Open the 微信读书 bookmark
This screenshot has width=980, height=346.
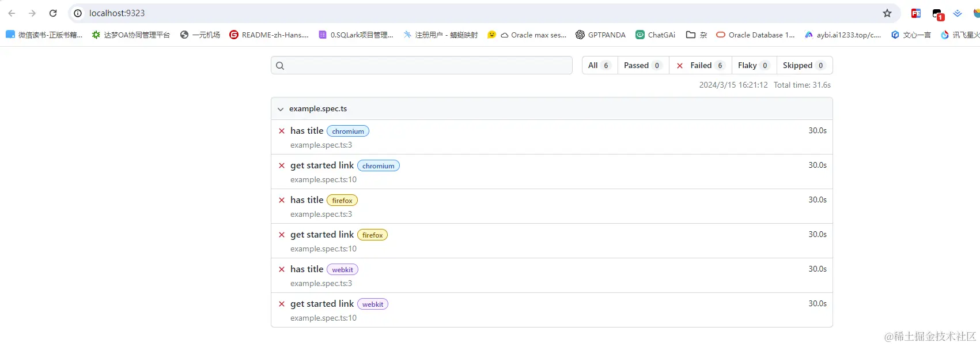pyautogui.click(x=44, y=35)
